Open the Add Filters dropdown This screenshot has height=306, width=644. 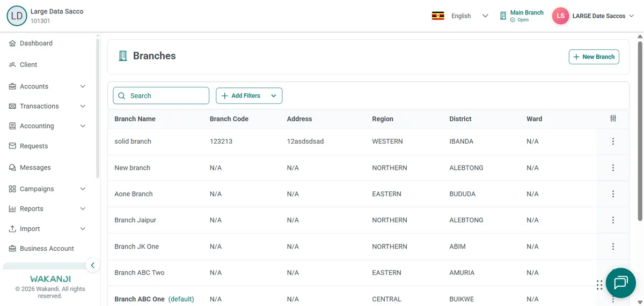coord(249,95)
